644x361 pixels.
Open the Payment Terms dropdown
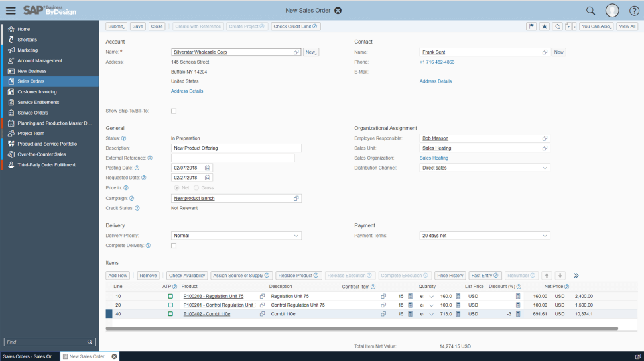click(545, 236)
